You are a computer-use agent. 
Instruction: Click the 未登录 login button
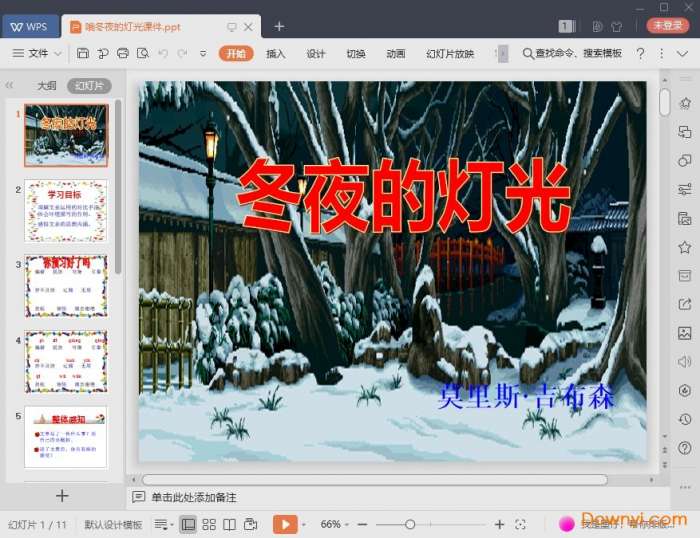coord(668,25)
